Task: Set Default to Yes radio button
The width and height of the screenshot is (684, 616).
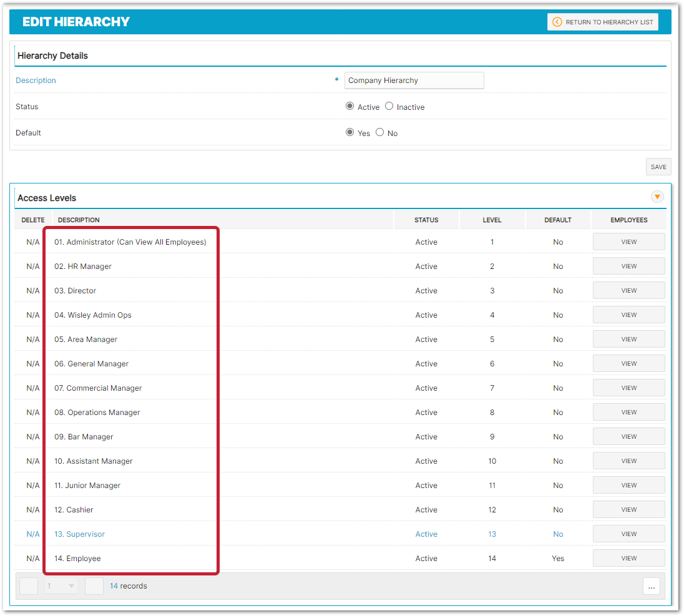Action: 349,132
